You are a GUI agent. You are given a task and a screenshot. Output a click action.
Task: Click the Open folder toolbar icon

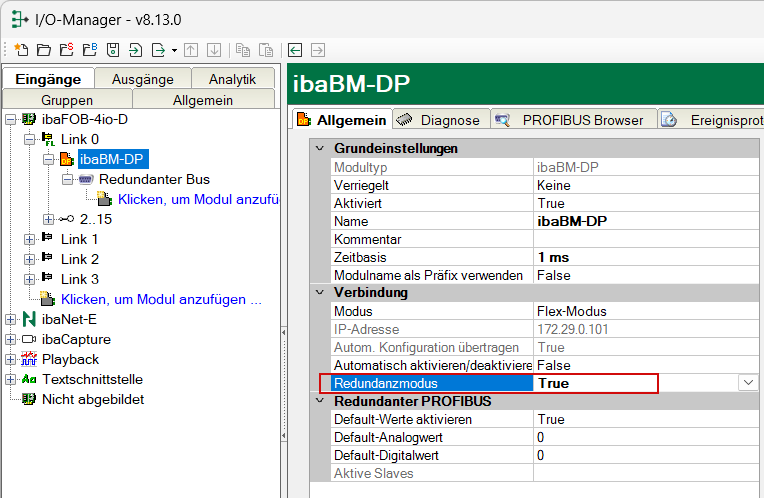(44, 50)
